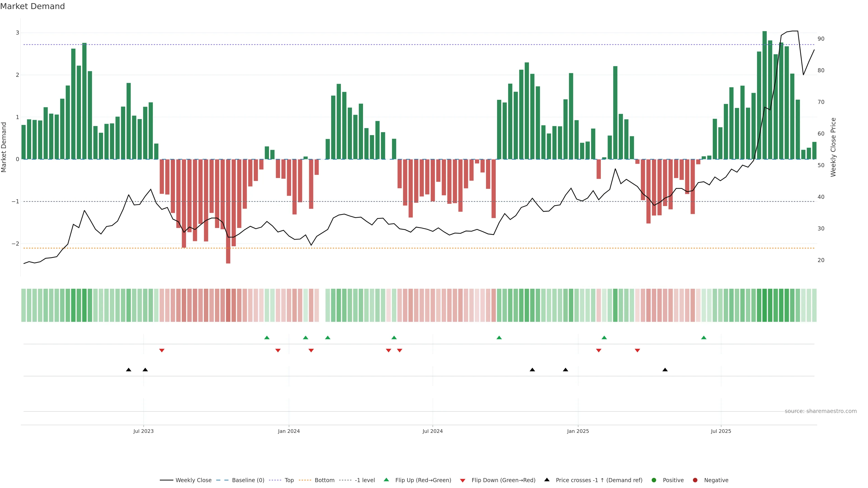This screenshot has height=488, width=868.
Task: Click the Market Demand chart title
Action: coord(32,6)
